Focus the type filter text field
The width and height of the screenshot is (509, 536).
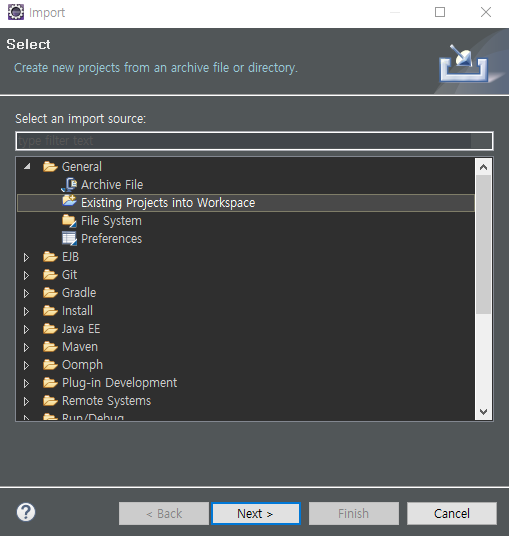pyautogui.click(x=254, y=141)
